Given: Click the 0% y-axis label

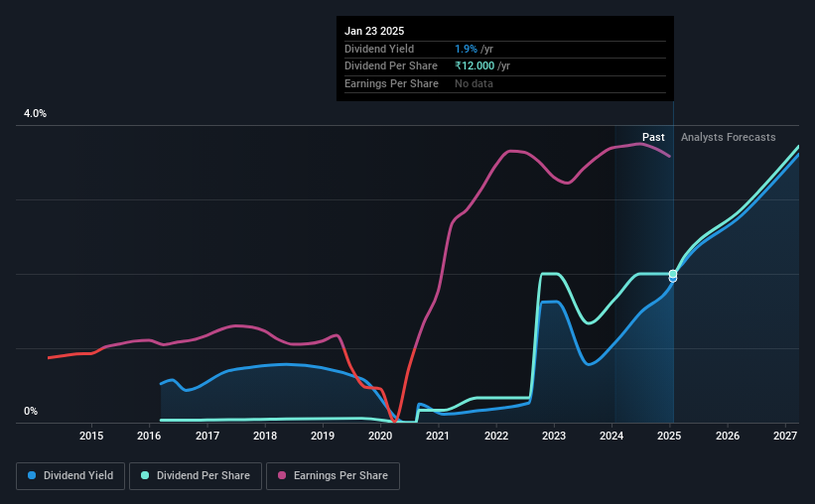Looking at the screenshot, I should [31, 411].
